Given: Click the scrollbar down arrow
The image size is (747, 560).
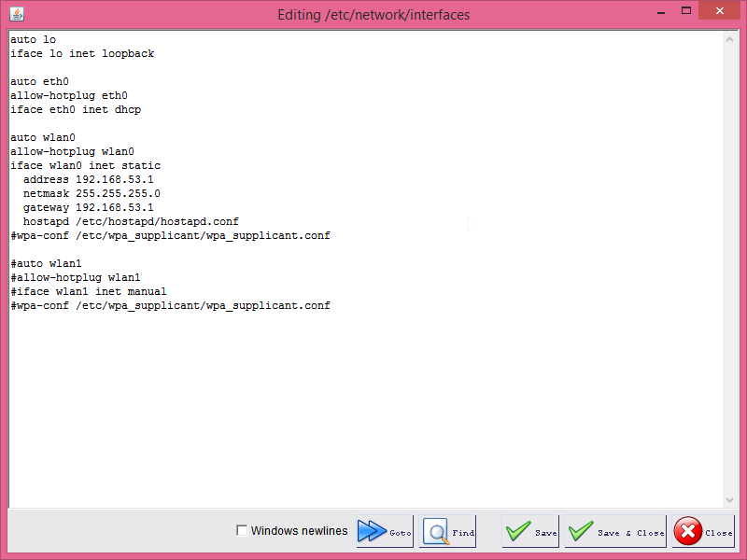Looking at the screenshot, I should tap(732, 497).
